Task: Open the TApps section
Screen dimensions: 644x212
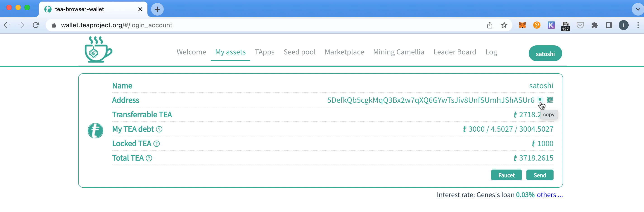Action: pyautogui.click(x=265, y=52)
